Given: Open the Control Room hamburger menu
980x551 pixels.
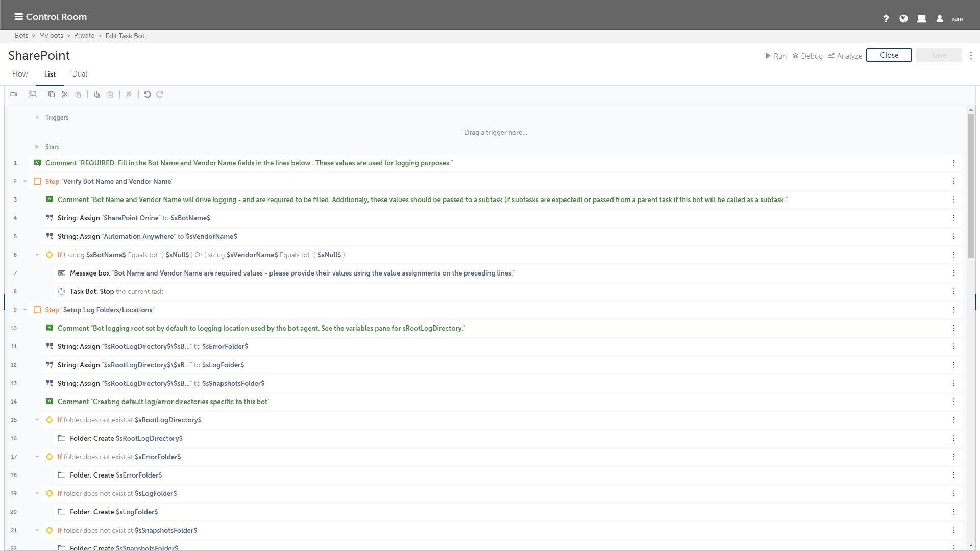Looking at the screenshot, I should (x=18, y=17).
